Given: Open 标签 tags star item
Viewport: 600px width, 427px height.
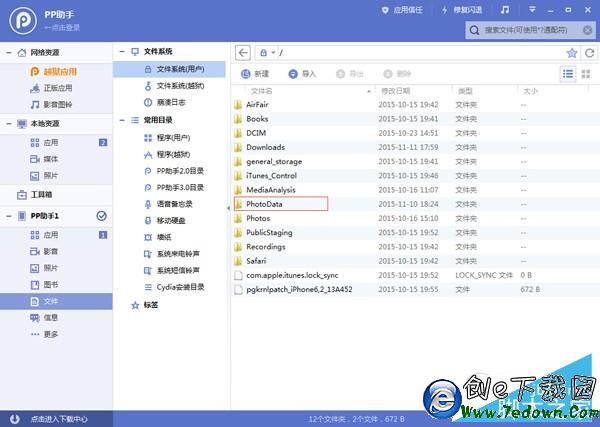Looking at the screenshot, I should click(x=144, y=305).
